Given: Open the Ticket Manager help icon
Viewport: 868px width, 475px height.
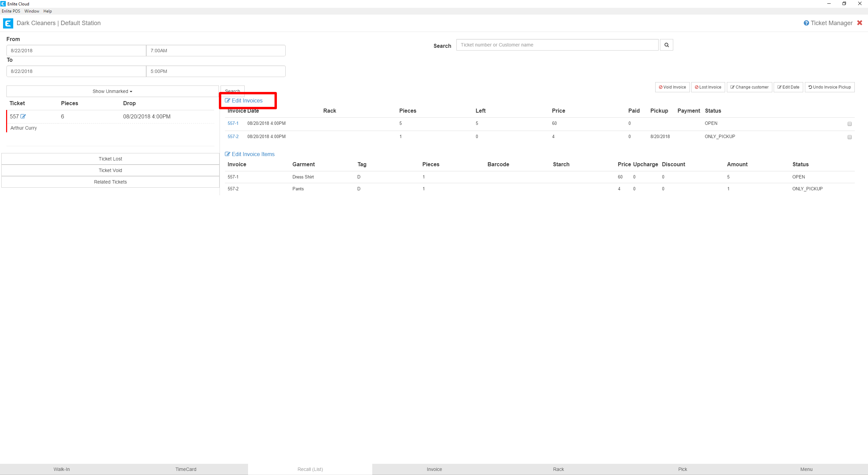Looking at the screenshot, I should (806, 23).
